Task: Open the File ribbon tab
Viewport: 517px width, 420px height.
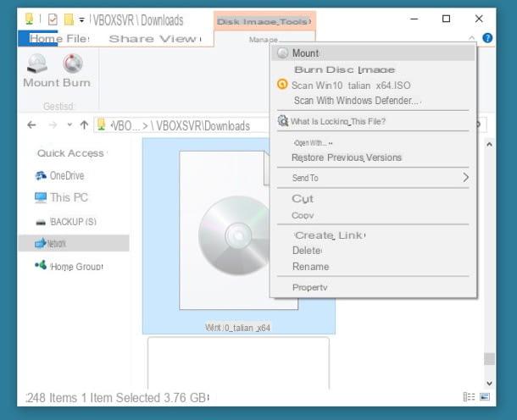Action: click(78, 39)
